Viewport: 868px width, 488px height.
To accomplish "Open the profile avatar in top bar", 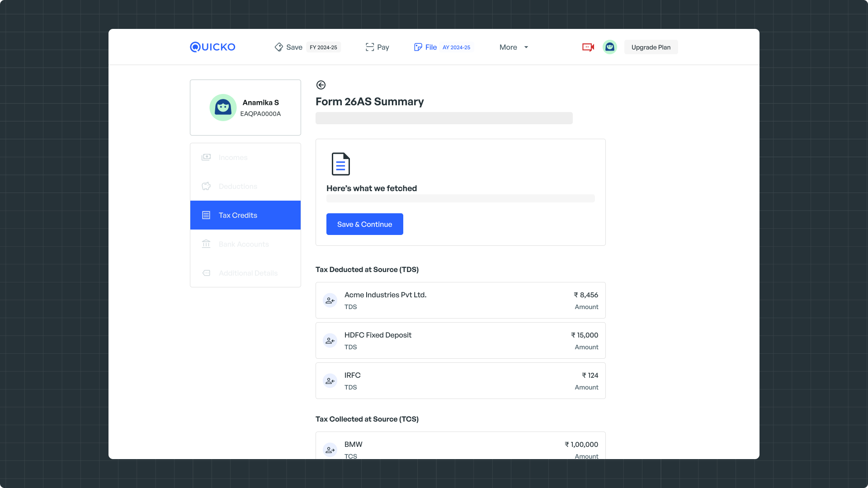I will [610, 47].
